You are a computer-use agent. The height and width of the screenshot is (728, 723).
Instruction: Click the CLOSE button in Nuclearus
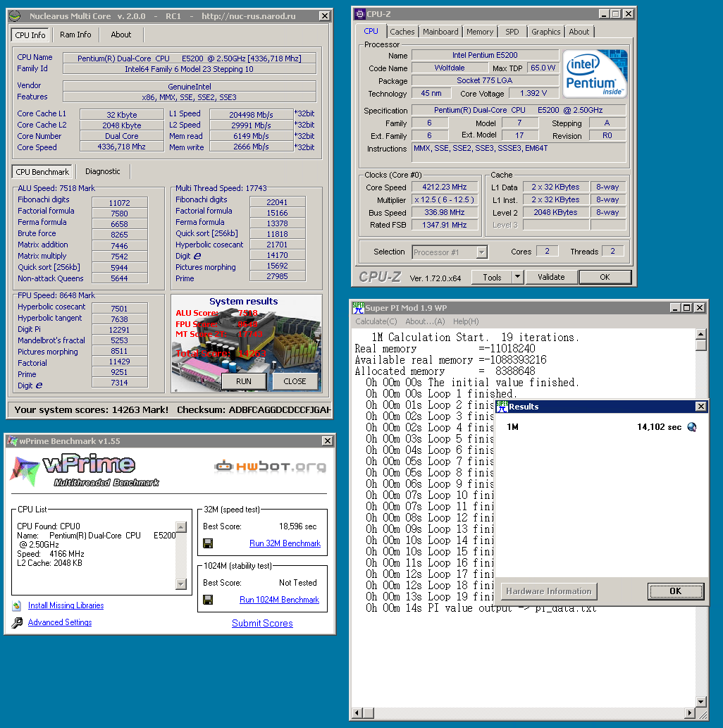tap(295, 381)
